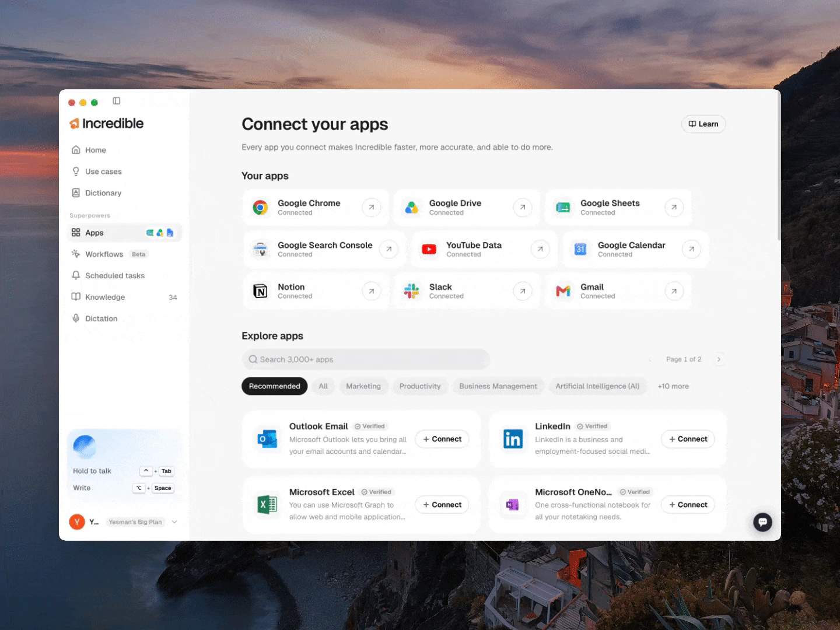Open Google Chrome app arrow icon
Image resolution: width=840 pixels, height=630 pixels.
(x=372, y=207)
